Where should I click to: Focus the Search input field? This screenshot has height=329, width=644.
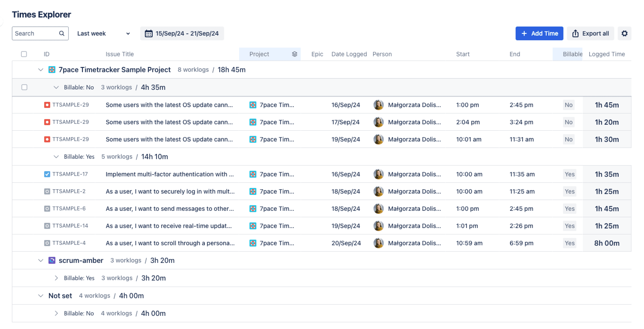coord(40,34)
